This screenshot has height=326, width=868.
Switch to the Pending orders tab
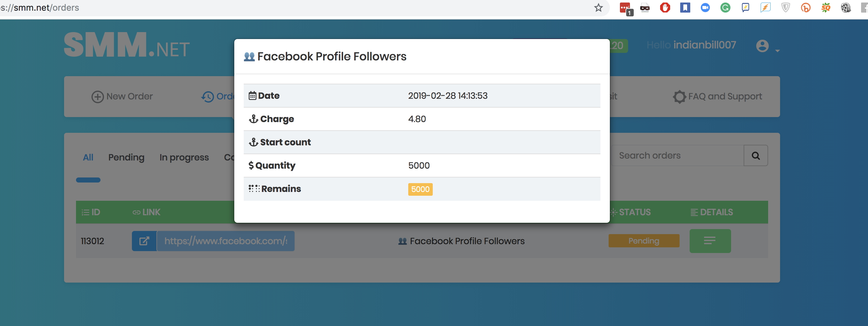tap(126, 157)
